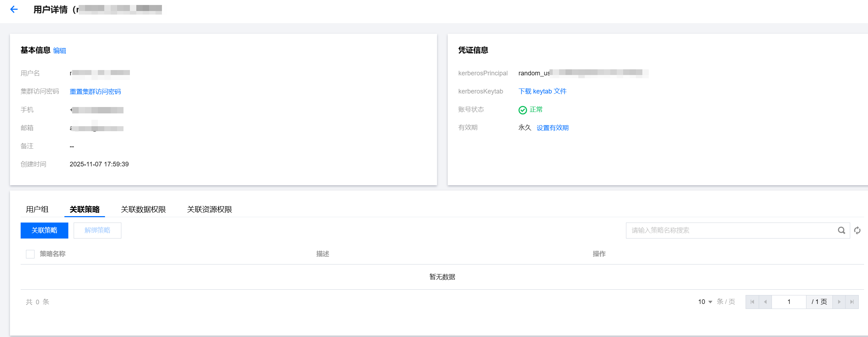Click the search magnifier icon
The image size is (868, 337).
pos(841,230)
